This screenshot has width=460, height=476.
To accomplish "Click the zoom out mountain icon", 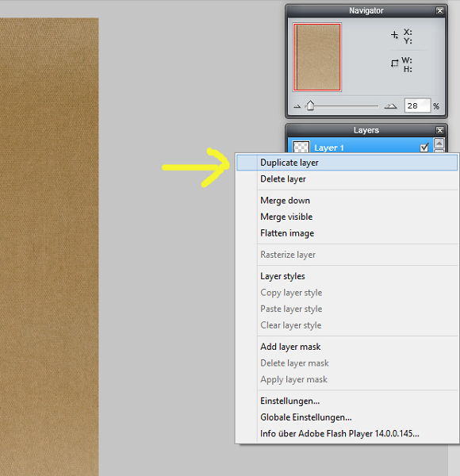I will pyautogui.click(x=297, y=106).
